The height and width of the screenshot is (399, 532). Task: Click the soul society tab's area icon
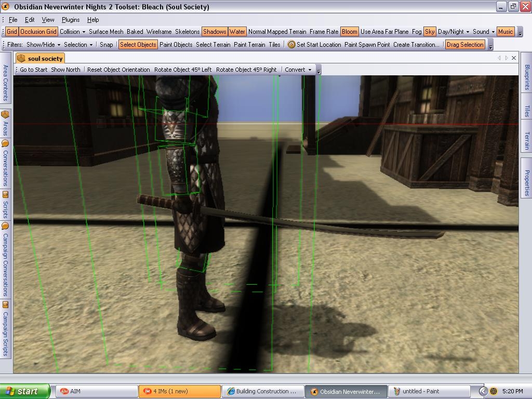coord(21,59)
